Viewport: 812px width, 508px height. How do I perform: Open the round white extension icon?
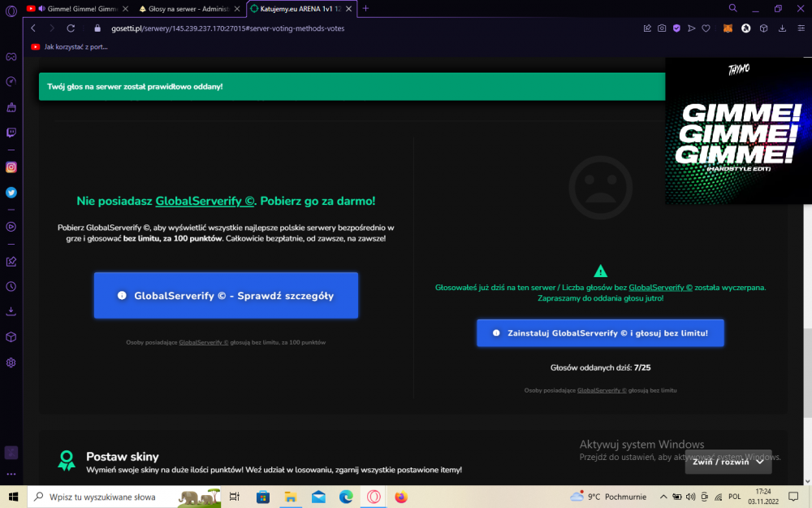click(x=745, y=28)
